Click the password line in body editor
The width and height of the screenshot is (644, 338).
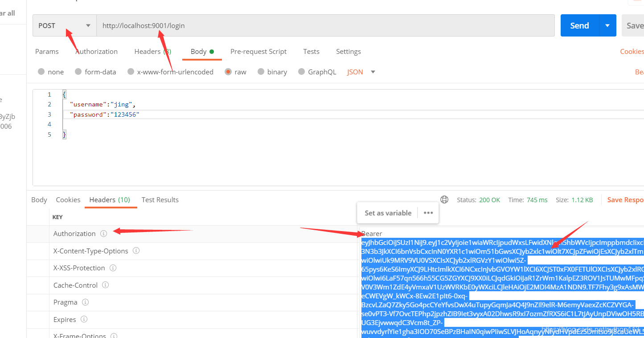tap(105, 114)
